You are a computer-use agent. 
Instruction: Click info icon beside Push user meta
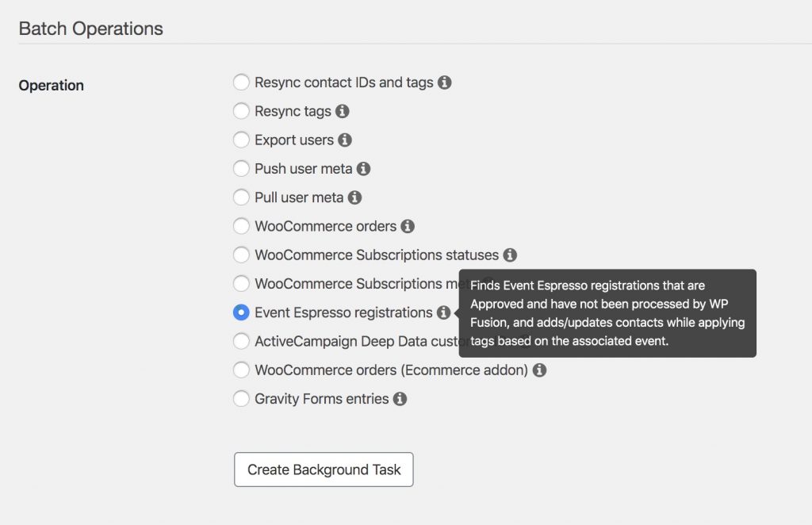click(364, 169)
